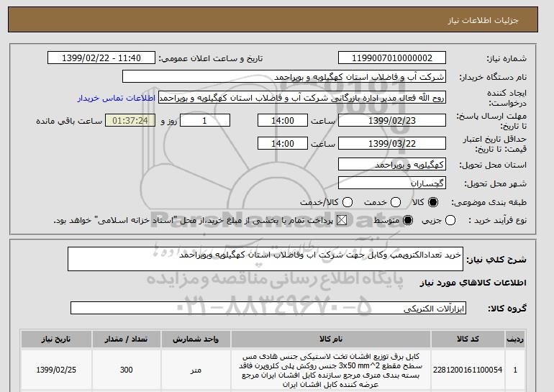Click the unit cell متر

[196, 370]
